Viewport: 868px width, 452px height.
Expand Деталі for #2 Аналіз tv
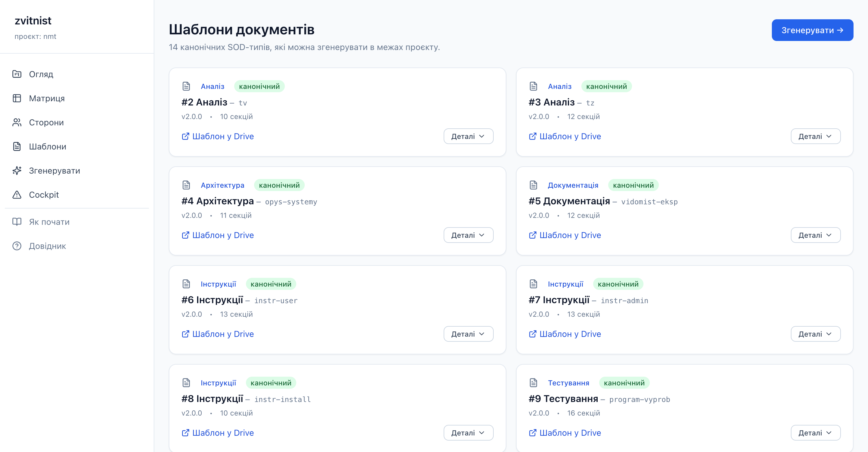tap(468, 136)
